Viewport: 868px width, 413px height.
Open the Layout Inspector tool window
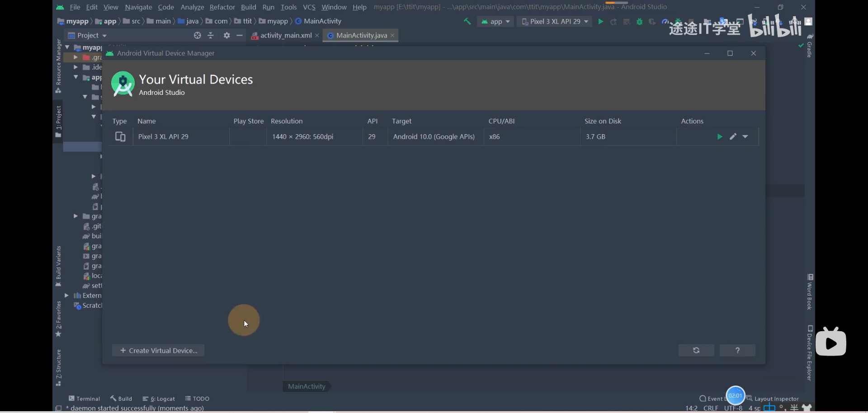click(x=773, y=399)
